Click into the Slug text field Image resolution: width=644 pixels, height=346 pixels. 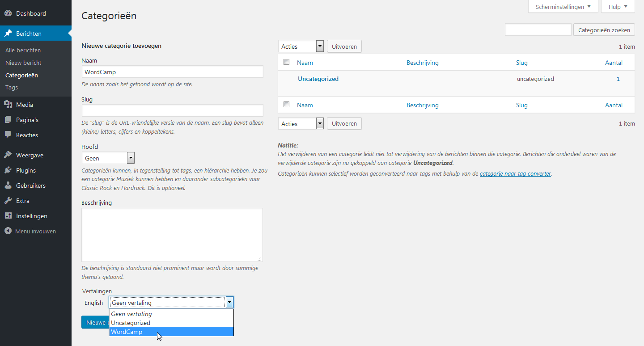[x=172, y=110]
